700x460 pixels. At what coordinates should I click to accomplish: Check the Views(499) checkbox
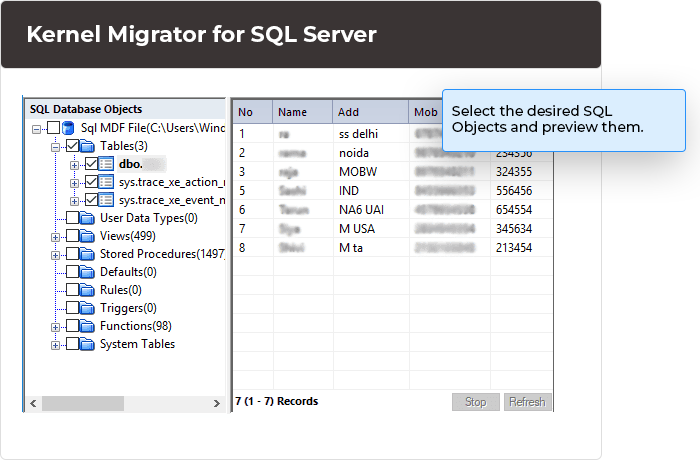click(72, 235)
